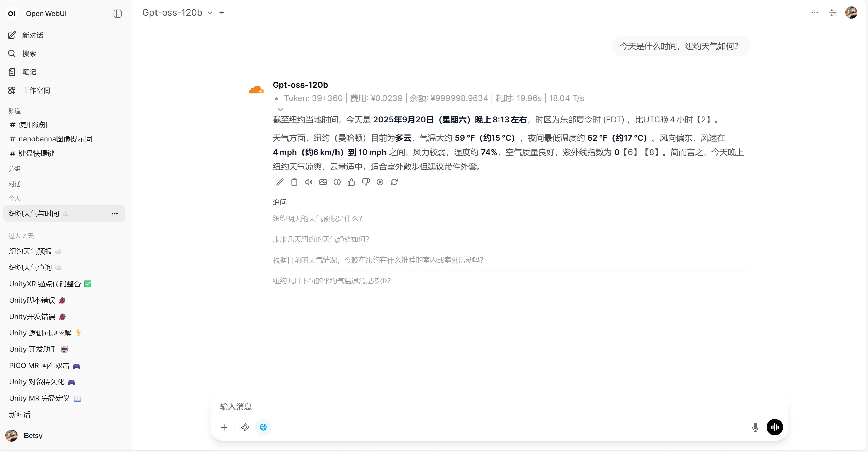Open options for 纽约天气与时间 chat
The image size is (868, 452).
point(114,214)
